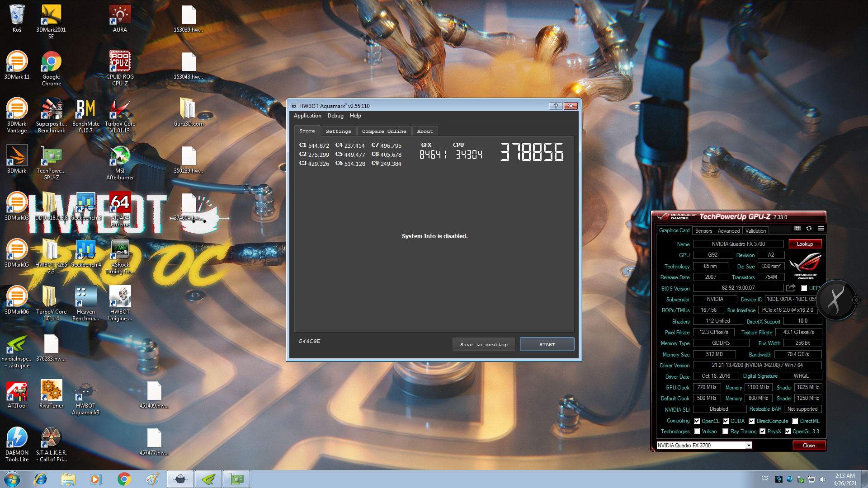This screenshot has width=868, height=488.
Task: Toggle OpenCL checkbox in GPU-Z
Action: pos(697,421)
